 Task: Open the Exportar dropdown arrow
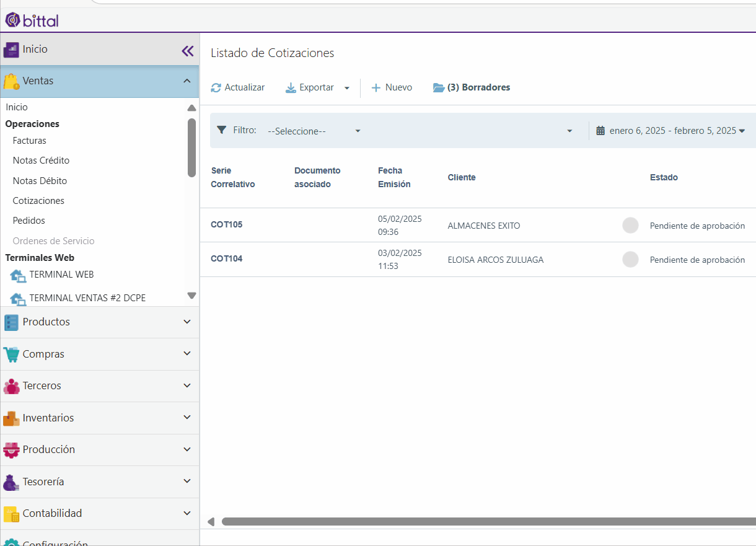click(347, 88)
